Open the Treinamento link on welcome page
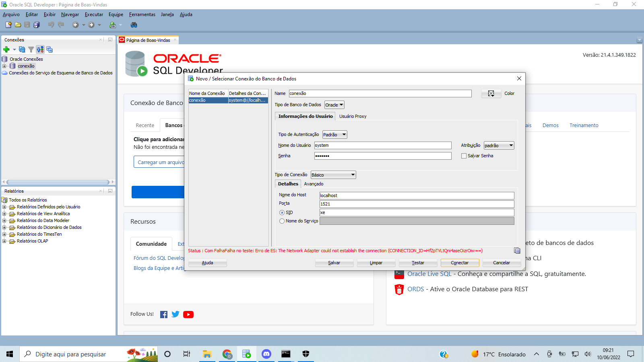The image size is (644, 362). point(584,125)
